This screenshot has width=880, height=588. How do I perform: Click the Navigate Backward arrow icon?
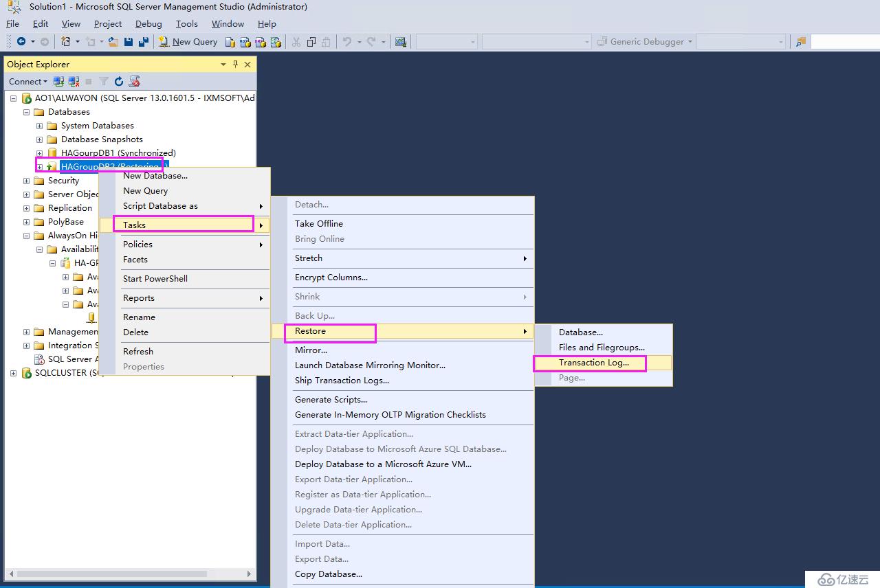(21, 42)
